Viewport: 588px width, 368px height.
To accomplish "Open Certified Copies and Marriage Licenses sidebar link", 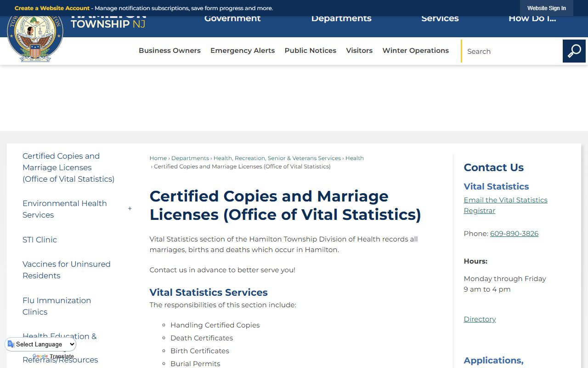I will pos(68,167).
